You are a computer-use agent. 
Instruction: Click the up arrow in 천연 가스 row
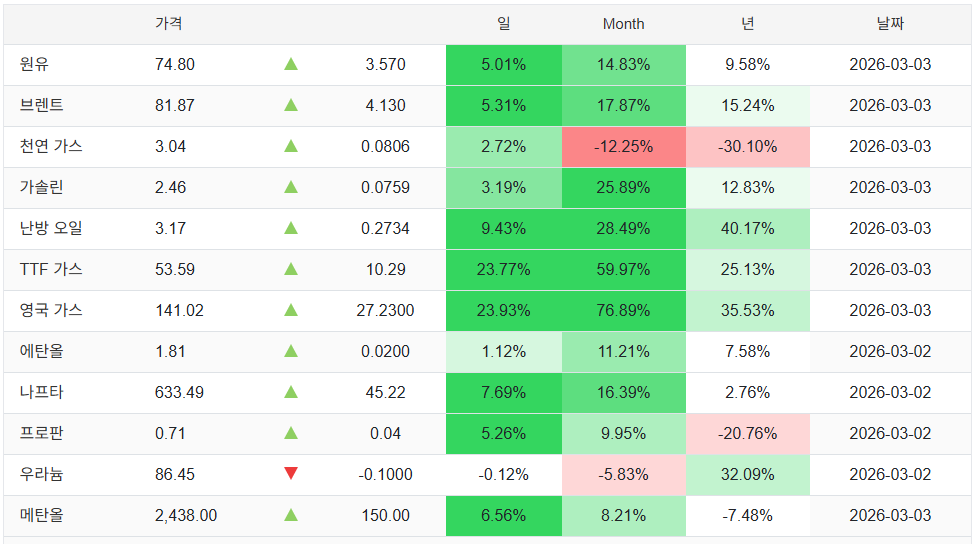point(291,146)
